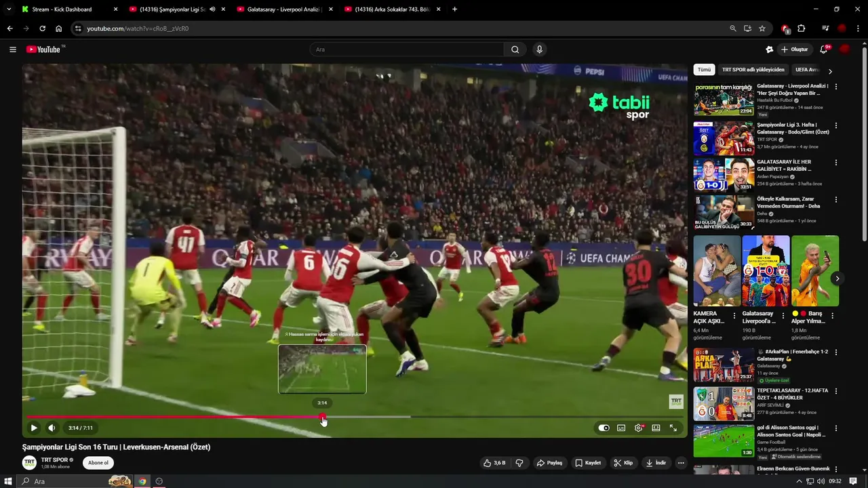Switch to Arka Sokaklar 743. Bölüm tab
The width and height of the screenshot is (868, 488).
tap(391, 9)
